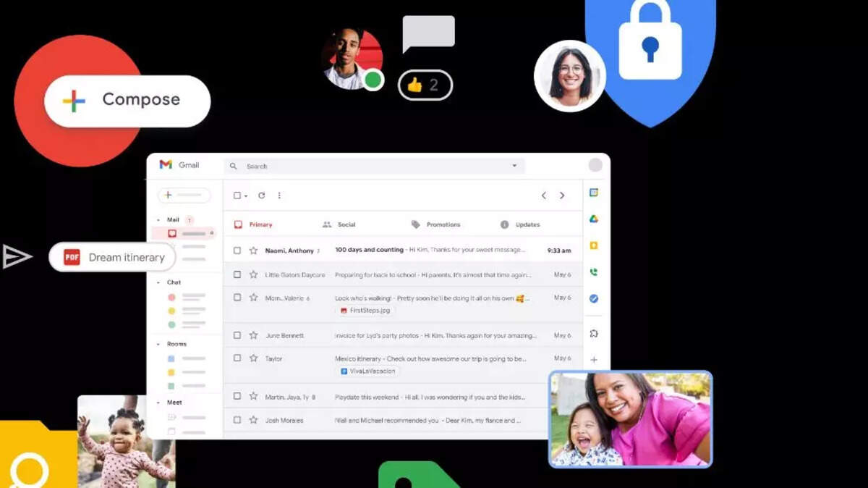Click in the Search mail field
Image resolution: width=868 pixels, height=488 pixels.
[374, 166]
